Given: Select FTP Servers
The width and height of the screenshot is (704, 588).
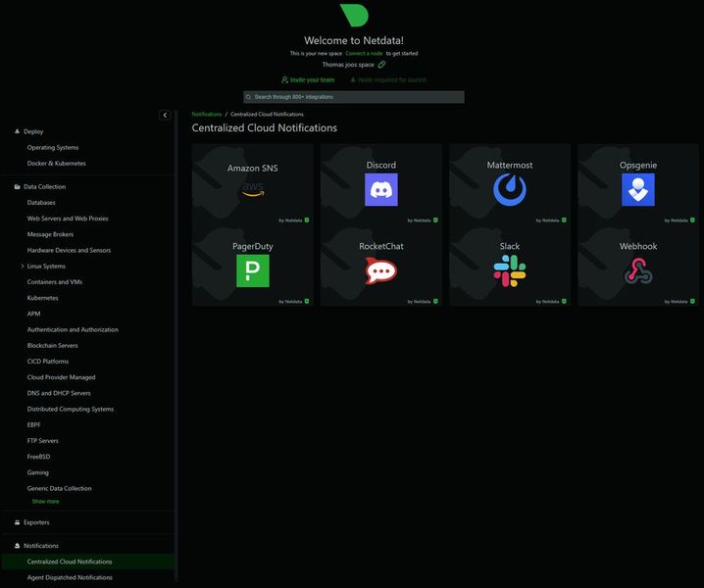Looking at the screenshot, I should click(43, 441).
